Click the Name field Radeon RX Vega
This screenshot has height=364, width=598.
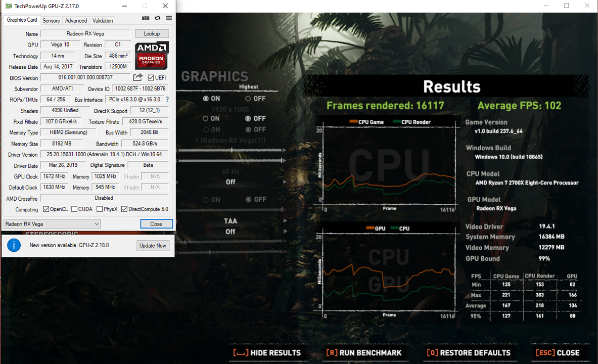[x=85, y=33]
